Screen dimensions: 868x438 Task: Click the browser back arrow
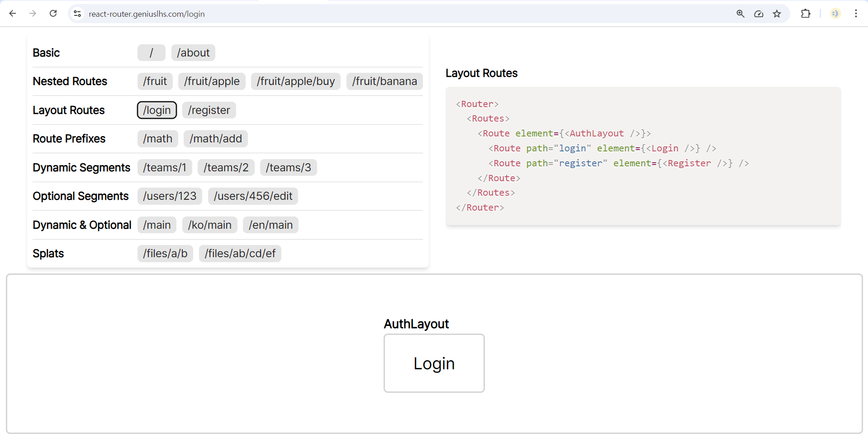point(13,14)
